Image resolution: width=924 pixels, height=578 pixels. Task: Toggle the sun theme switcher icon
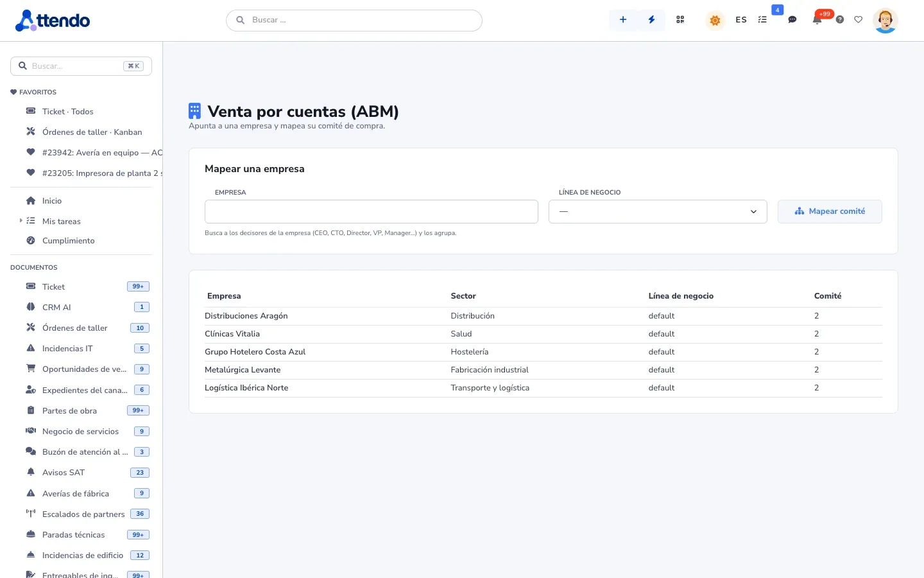715,21
